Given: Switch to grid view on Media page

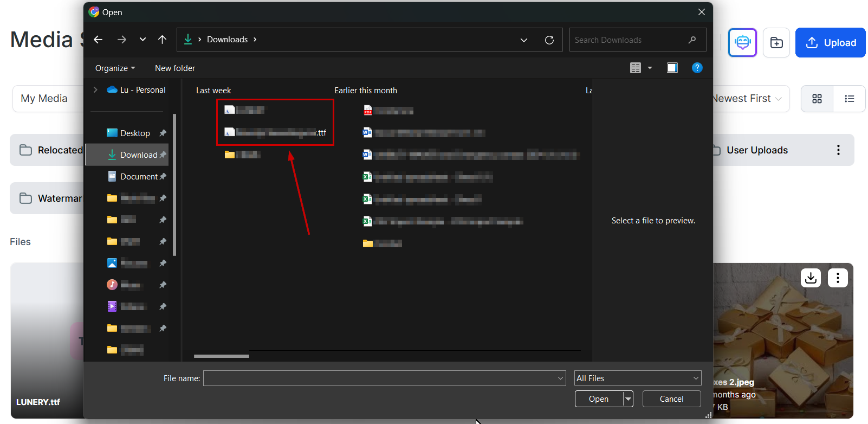Looking at the screenshot, I should point(817,99).
